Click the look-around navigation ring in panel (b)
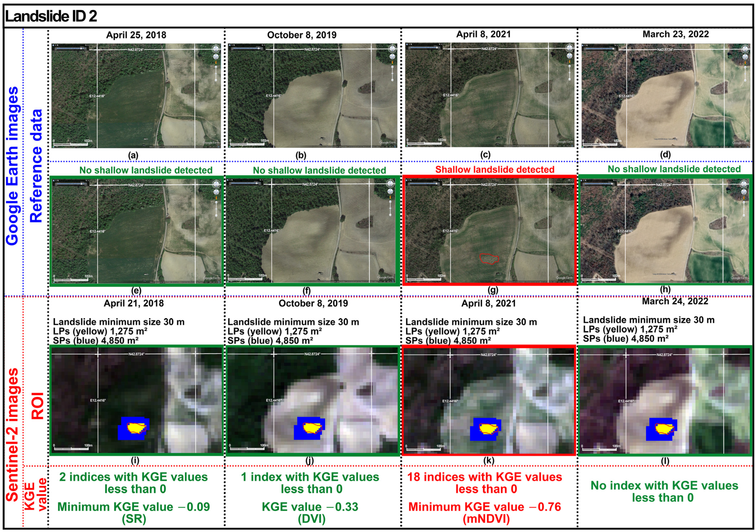Image resolution: width=756 pixels, height=532 pixels. coord(392,49)
